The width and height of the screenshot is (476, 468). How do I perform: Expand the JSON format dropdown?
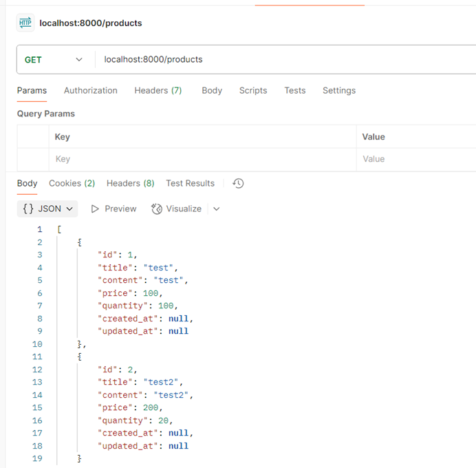69,209
